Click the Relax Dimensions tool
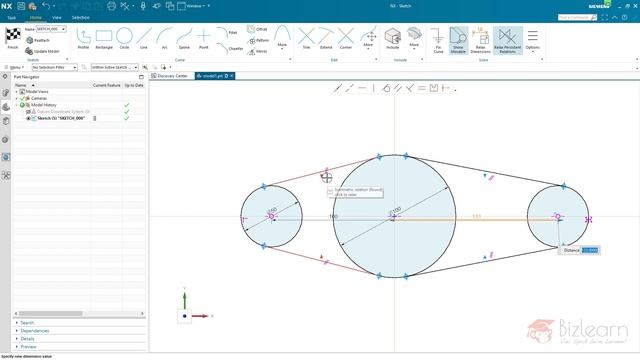This screenshot has width=640, height=360. [480, 40]
